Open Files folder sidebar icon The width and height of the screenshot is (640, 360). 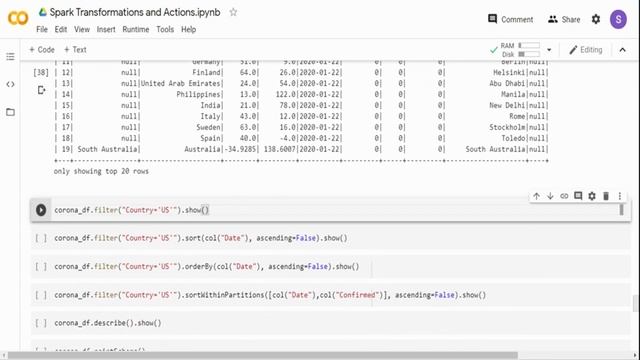pyautogui.click(x=10, y=112)
